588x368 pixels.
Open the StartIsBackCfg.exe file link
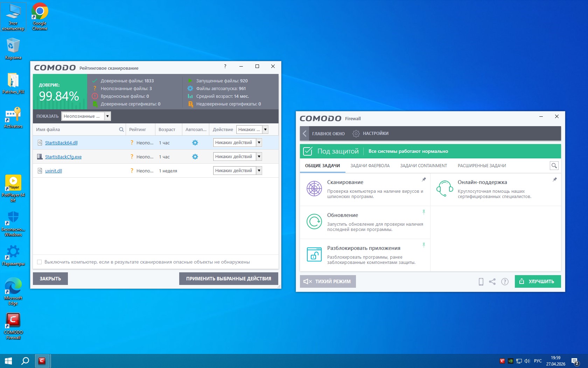point(63,157)
